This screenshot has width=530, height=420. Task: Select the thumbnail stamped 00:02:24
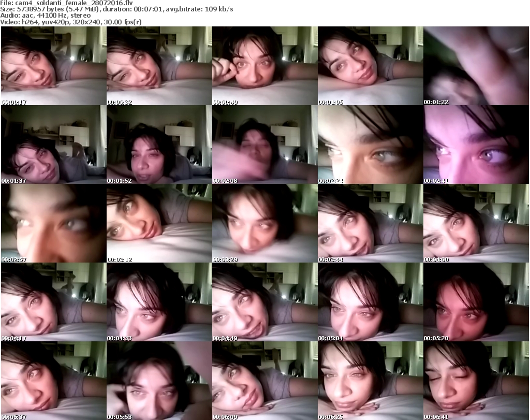[x=370, y=144]
